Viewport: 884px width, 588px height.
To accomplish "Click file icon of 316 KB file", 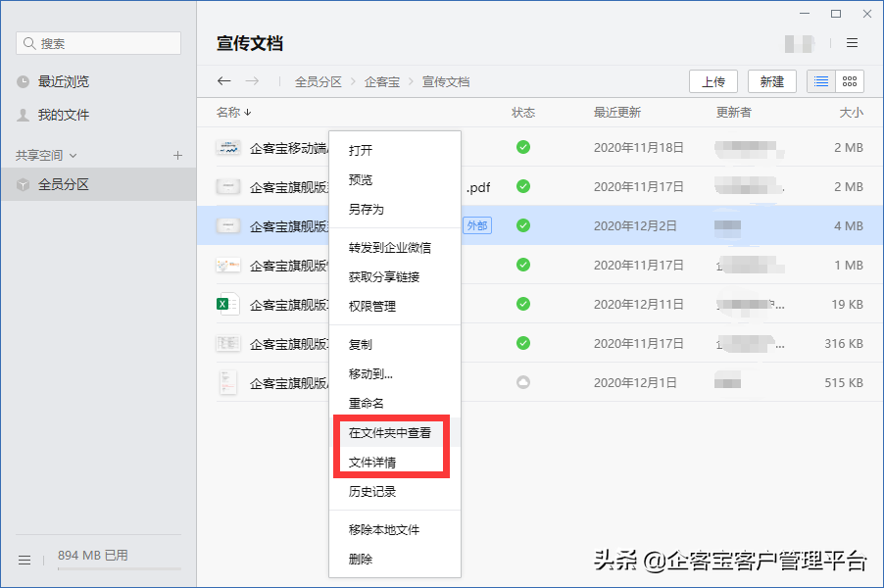I will tap(228, 343).
